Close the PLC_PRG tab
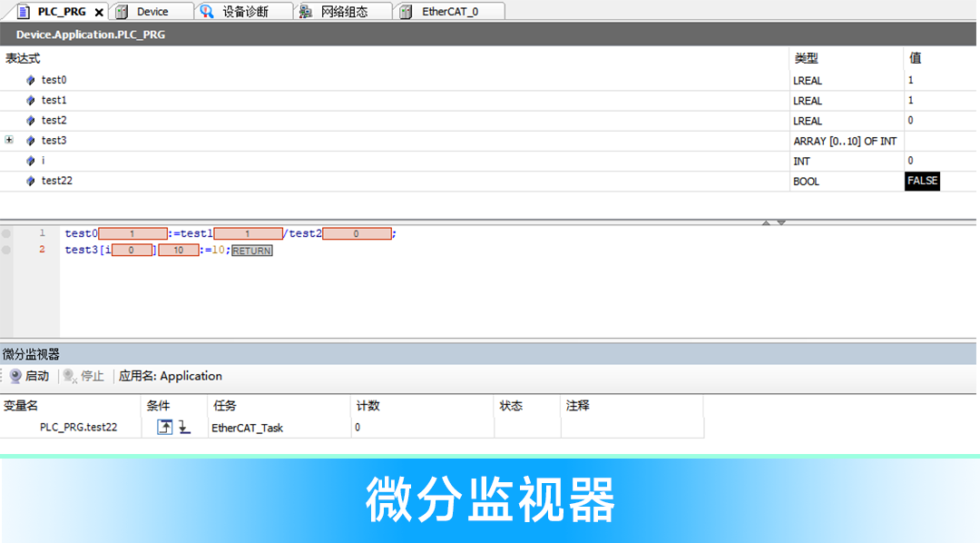Screen dimensions: 980x543 pyautogui.click(x=99, y=12)
